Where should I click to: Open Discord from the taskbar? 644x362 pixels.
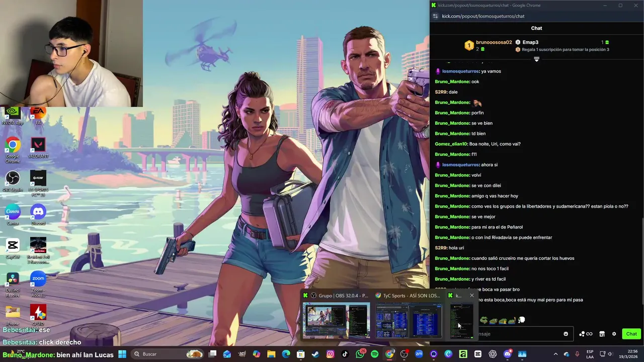507,354
